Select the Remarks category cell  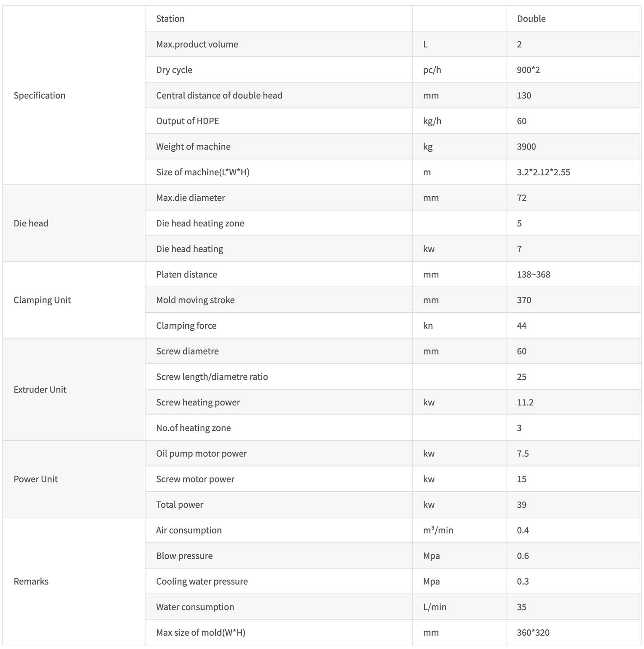(x=74, y=581)
